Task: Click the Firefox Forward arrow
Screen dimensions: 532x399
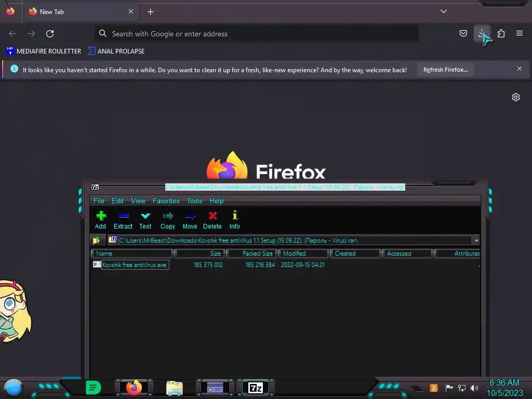Action: (x=31, y=34)
